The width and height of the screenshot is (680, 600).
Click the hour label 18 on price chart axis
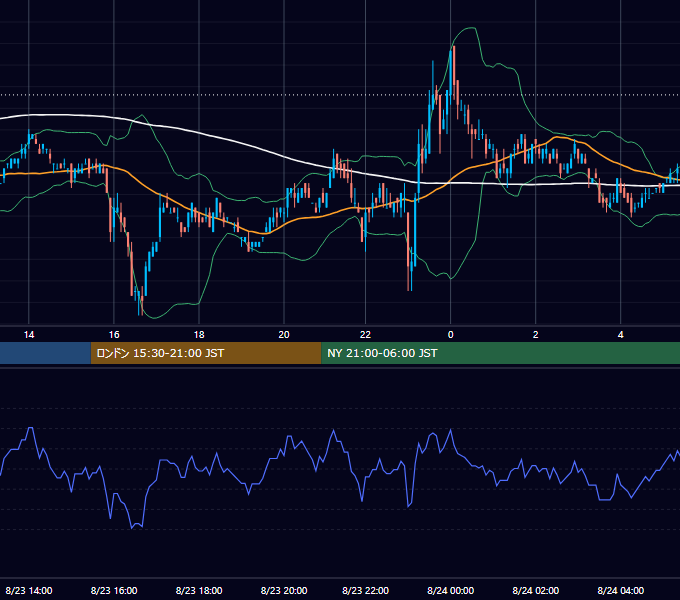[199, 335]
